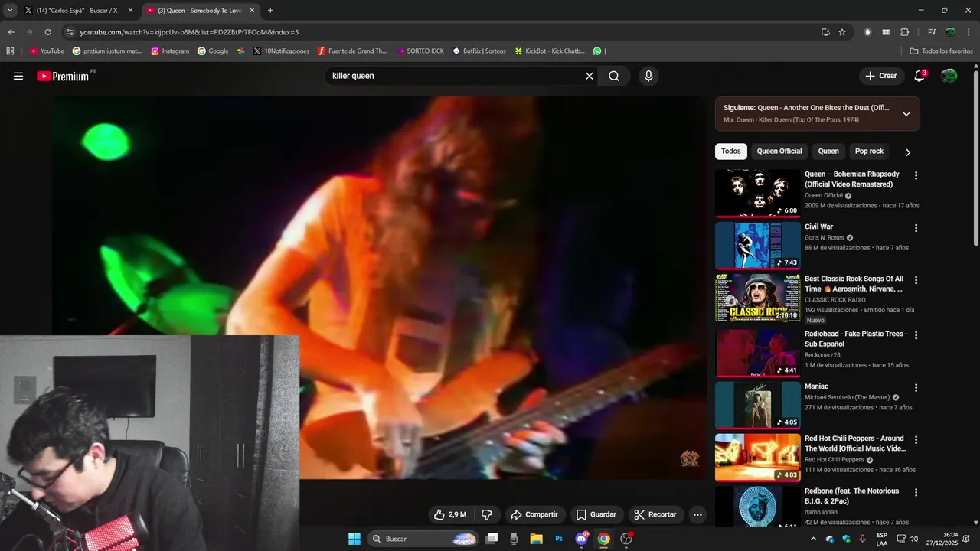Open Chrome apps grid in bookmarks bar

click(x=10, y=51)
